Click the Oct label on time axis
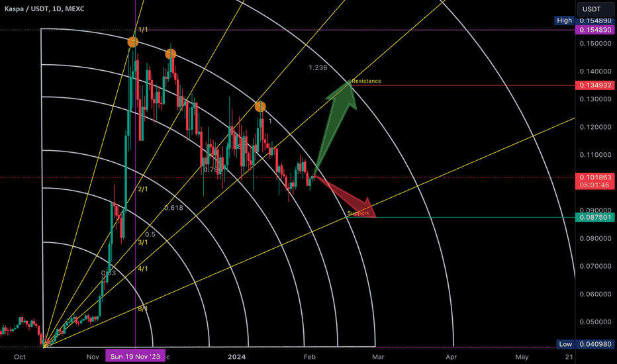The image size is (617, 364). (20, 357)
